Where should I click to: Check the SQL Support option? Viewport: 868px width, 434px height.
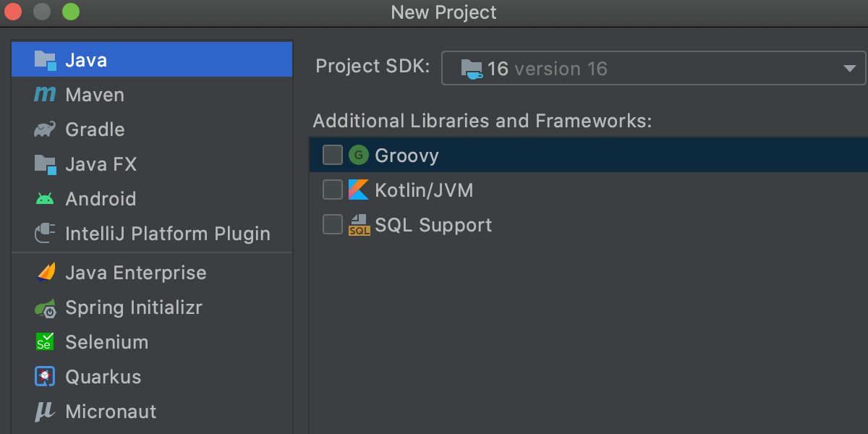click(333, 225)
